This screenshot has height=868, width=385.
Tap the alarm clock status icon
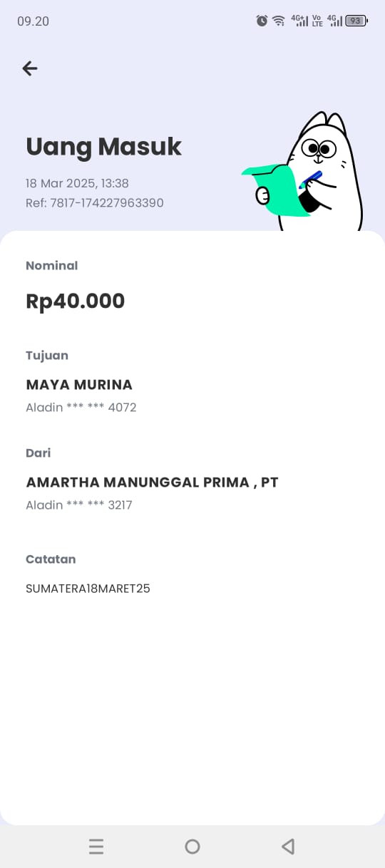262,21
